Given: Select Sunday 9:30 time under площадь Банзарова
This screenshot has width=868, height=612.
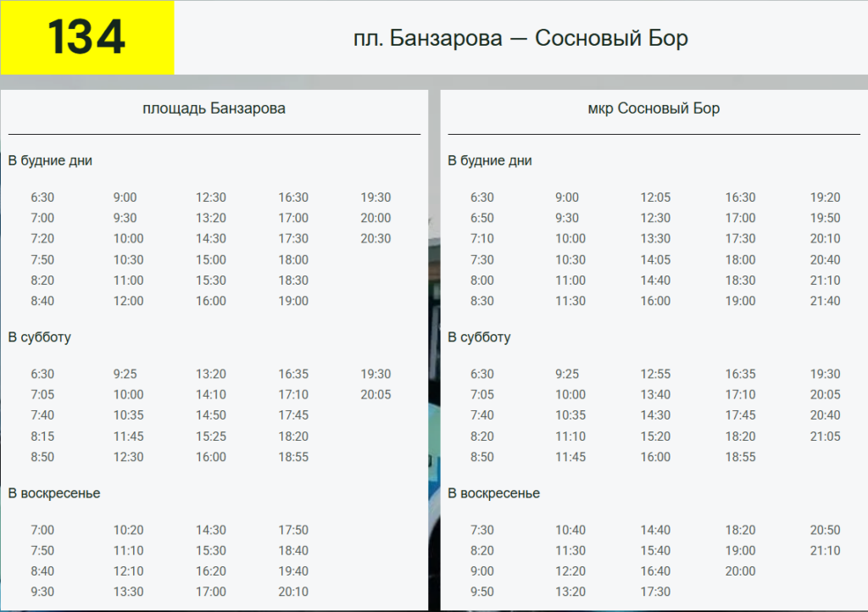Looking at the screenshot, I should point(42,592).
